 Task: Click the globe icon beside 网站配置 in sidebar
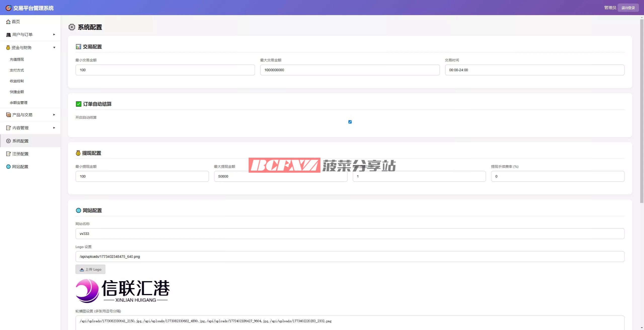9,167
